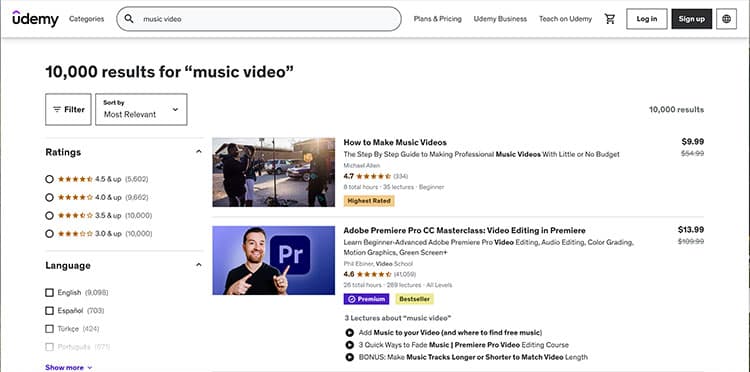Viewport: 750px width, 372px height.
Task: Select the 4.5 & up rating option
Action: tap(49, 179)
